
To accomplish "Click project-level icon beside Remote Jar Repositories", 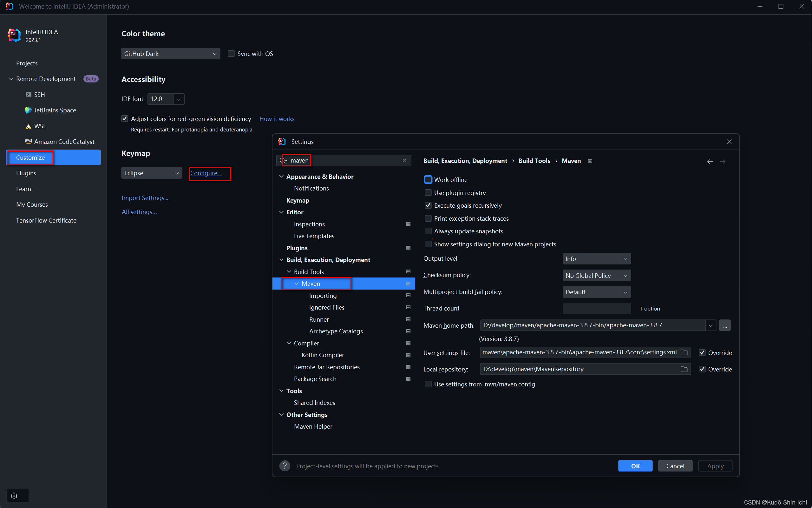I will (x=408, y=367).
